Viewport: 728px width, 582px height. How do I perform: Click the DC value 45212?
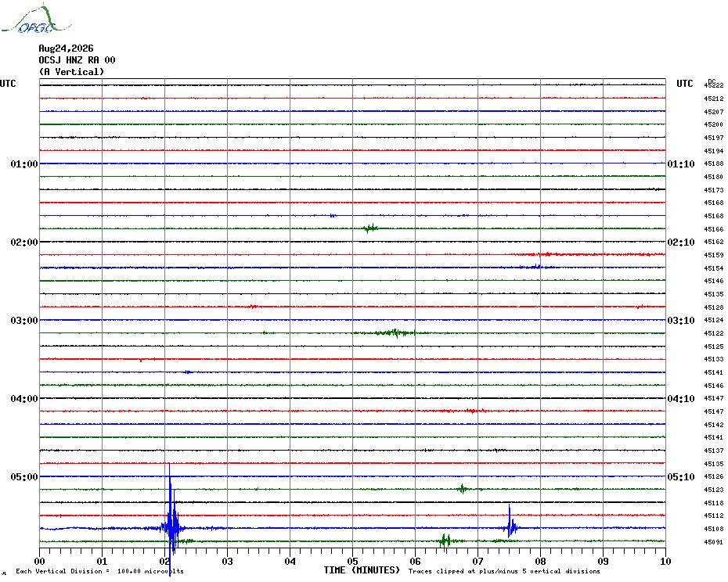coord(714,99)
